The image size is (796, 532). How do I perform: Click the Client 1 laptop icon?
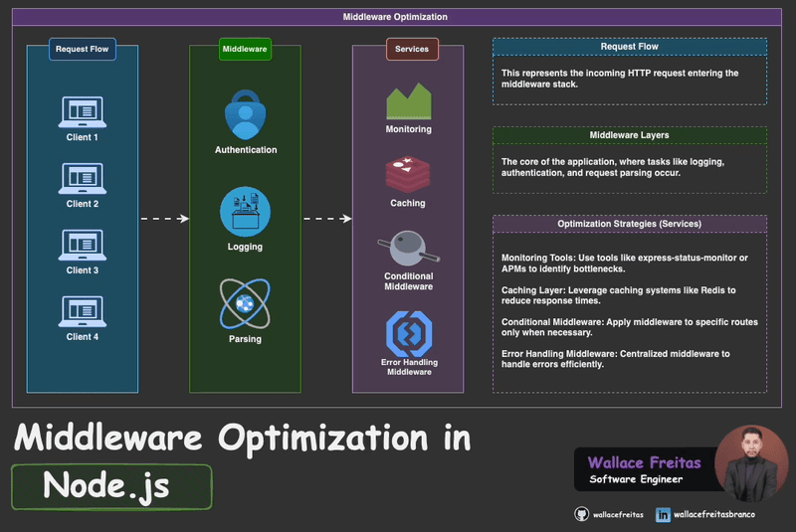83,112
